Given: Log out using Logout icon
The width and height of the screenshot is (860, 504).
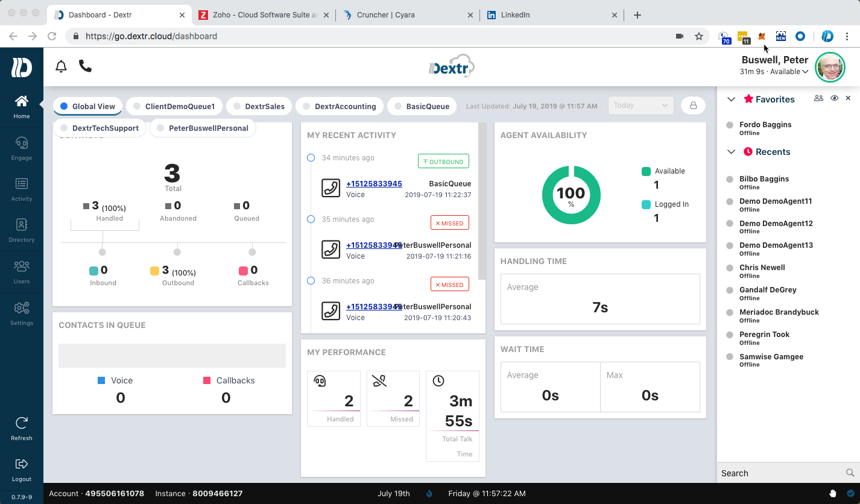Looking at the screenshot, I should (x=22, y=470).
